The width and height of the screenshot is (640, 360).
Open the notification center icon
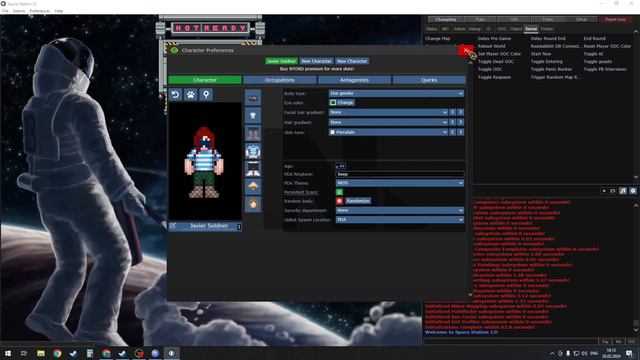[629, 353]
